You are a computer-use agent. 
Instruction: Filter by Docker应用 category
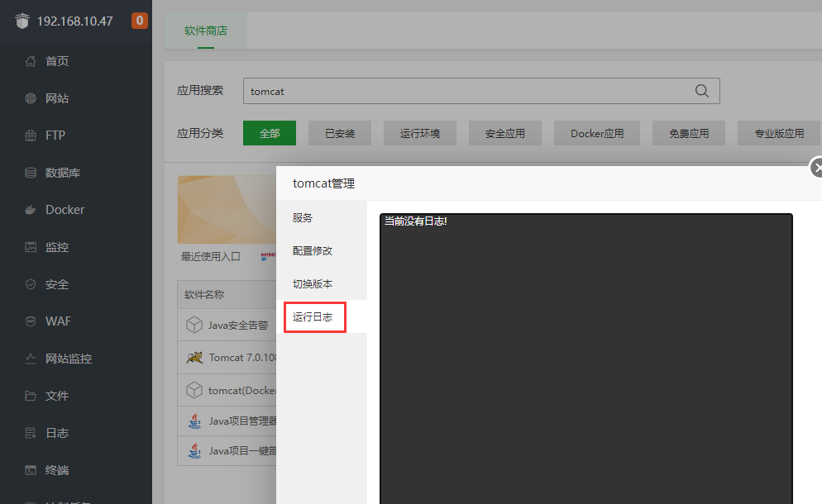point(597,133)
